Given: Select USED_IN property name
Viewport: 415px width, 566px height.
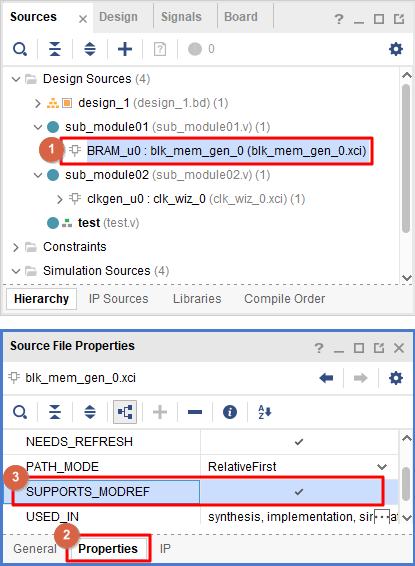Looking at the screenshot, I should click(x=52, y=517).
